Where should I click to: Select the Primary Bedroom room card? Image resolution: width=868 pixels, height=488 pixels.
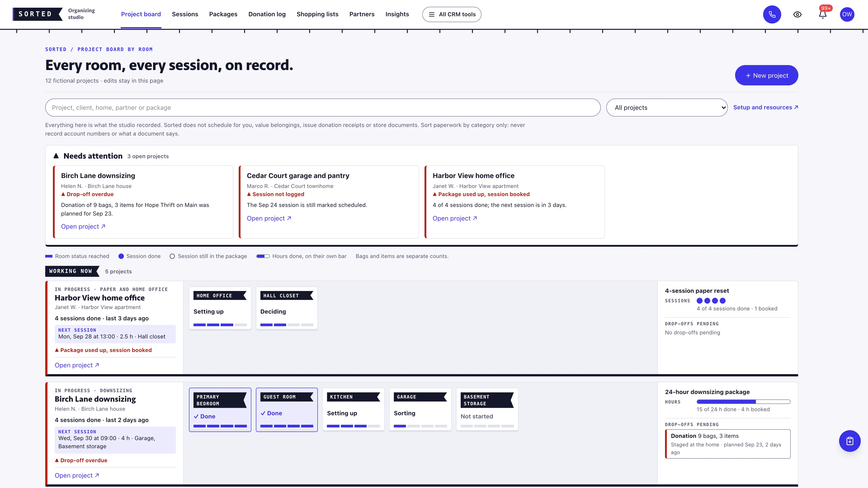pyautogui.click(x=220, y=410)
